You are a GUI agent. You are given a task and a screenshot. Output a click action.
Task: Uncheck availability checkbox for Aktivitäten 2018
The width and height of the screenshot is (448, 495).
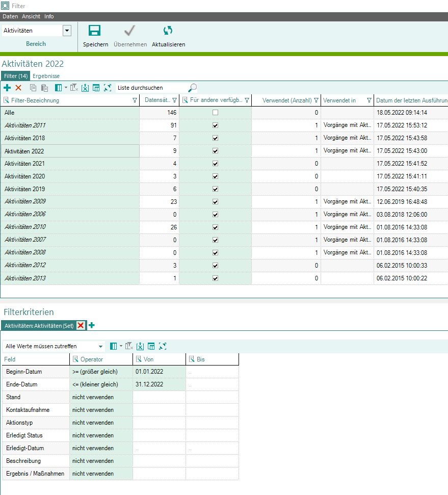215,138
